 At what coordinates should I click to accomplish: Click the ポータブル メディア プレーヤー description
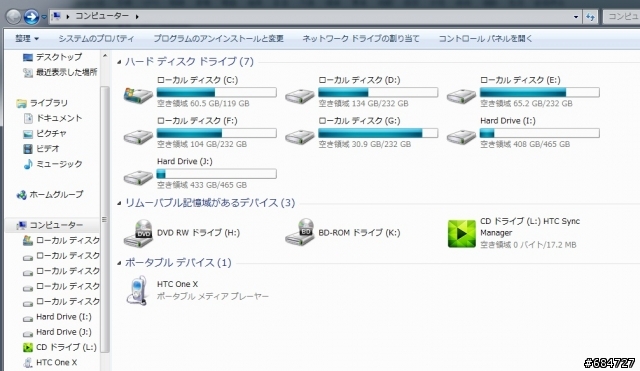(213, 296)
